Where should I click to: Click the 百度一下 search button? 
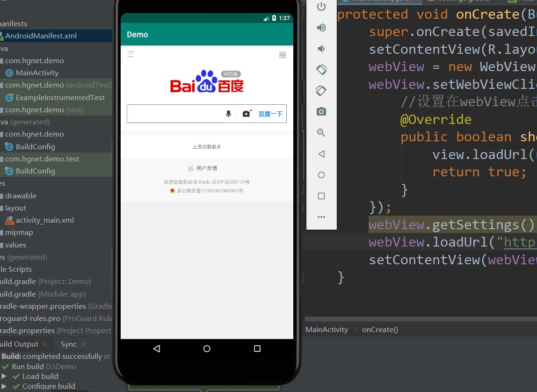click(x=270, y=114)
